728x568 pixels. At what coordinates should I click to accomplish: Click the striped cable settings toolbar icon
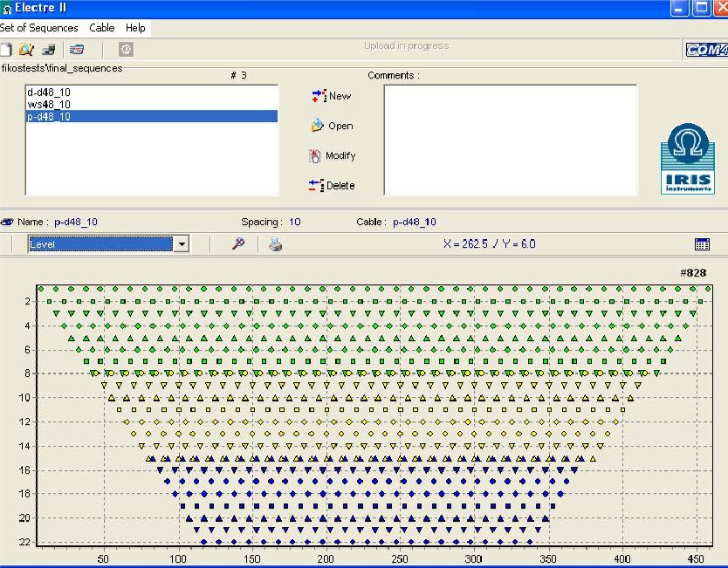click(77, 49)
